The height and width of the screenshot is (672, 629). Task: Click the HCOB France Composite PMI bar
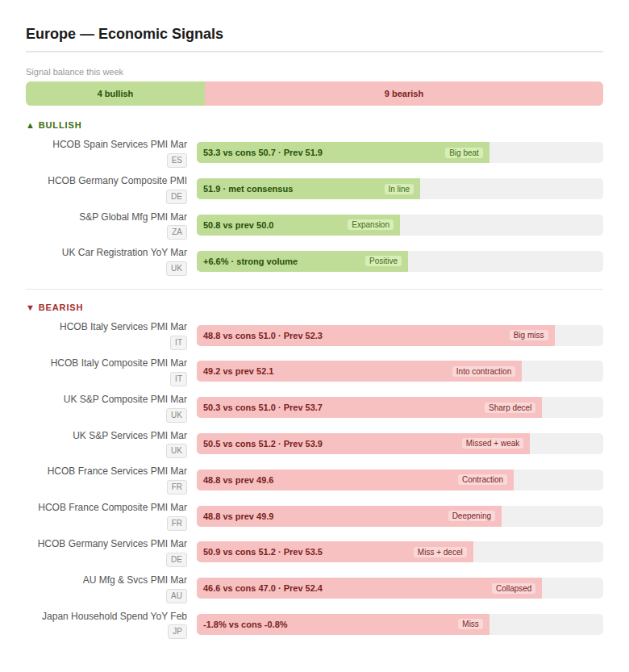coord(348,516)
